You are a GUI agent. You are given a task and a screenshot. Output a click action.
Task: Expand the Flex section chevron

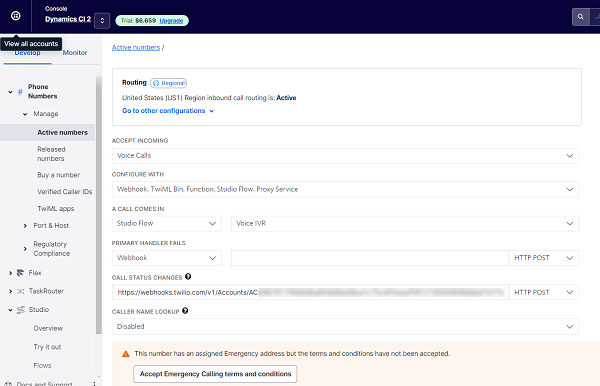click(10, 273)
